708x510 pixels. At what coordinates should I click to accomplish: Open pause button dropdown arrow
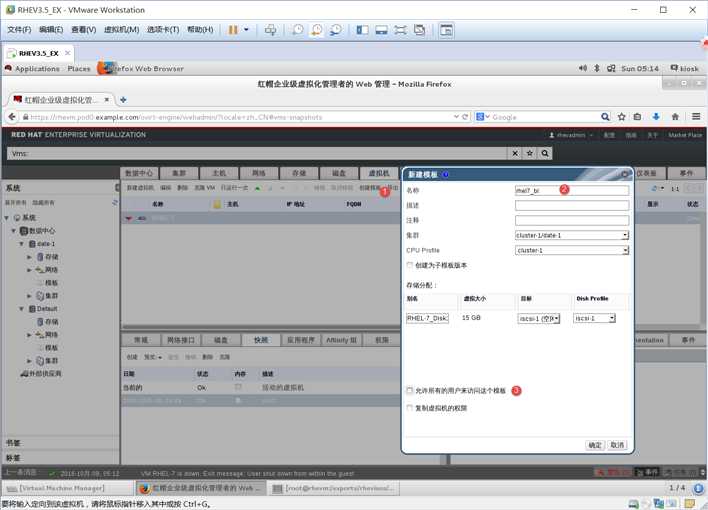(246, 30)
